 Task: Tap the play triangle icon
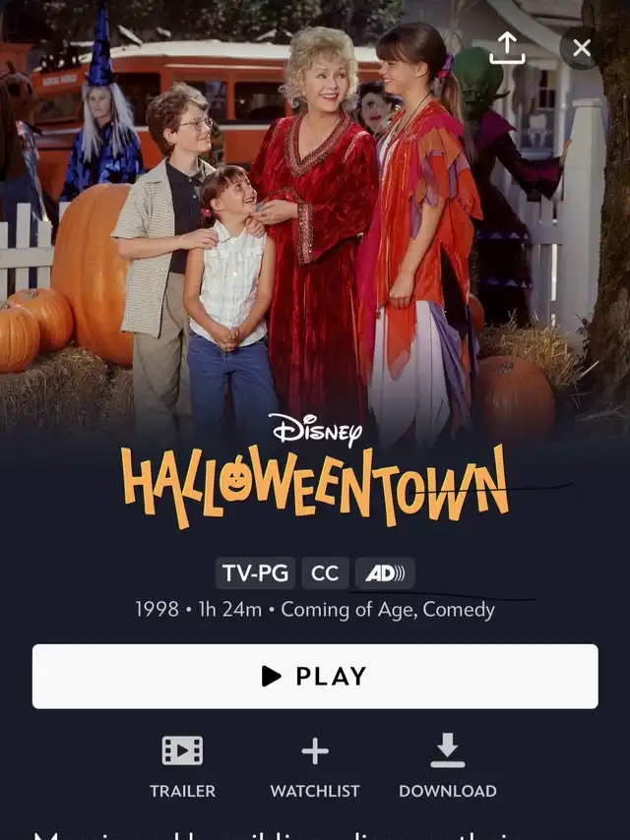[x=272, y=676]
